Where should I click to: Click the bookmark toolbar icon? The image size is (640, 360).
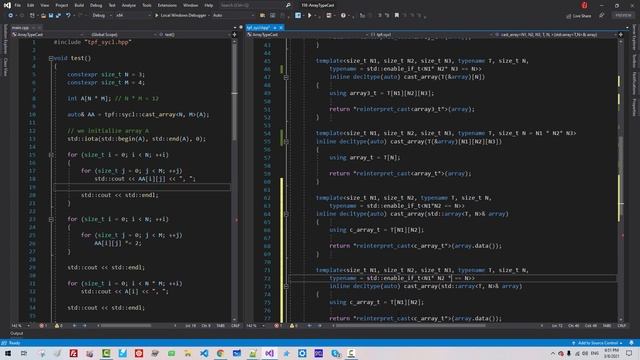pyautogui.click(x=397, y=16)
